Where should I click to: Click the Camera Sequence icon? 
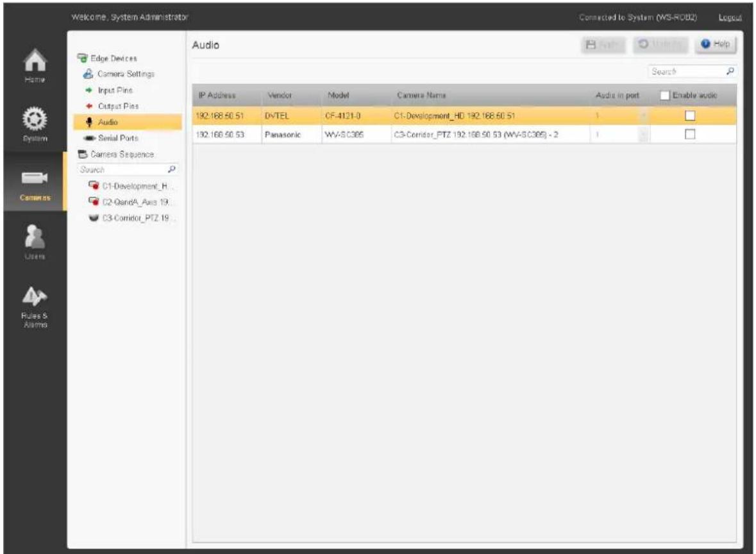pos(83,155)
